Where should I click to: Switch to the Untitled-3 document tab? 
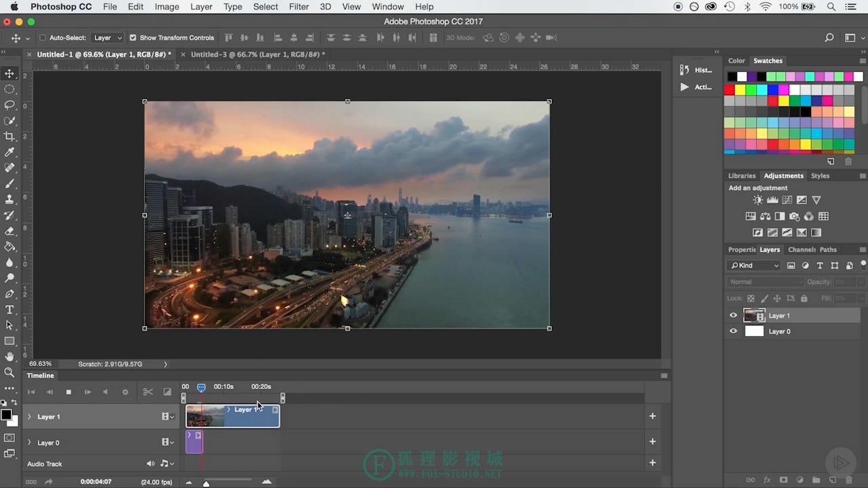258,54
